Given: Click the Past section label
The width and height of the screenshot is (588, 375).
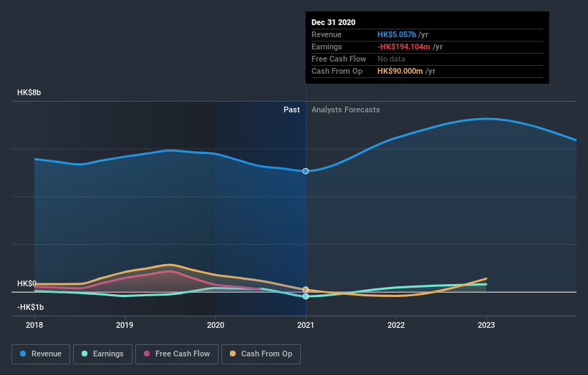Looking at the screenshot, I should click(x=291, y=109).
